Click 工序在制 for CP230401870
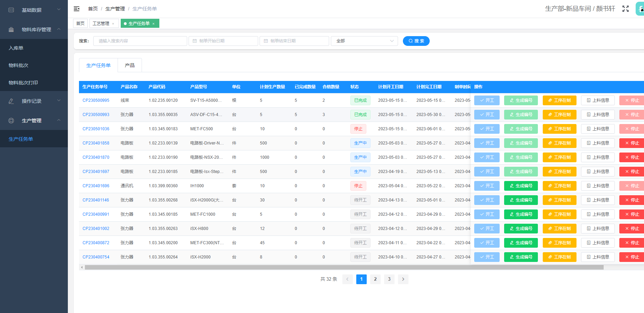The height and width of the screenshot is (313, 644). (x=559, y=157)
